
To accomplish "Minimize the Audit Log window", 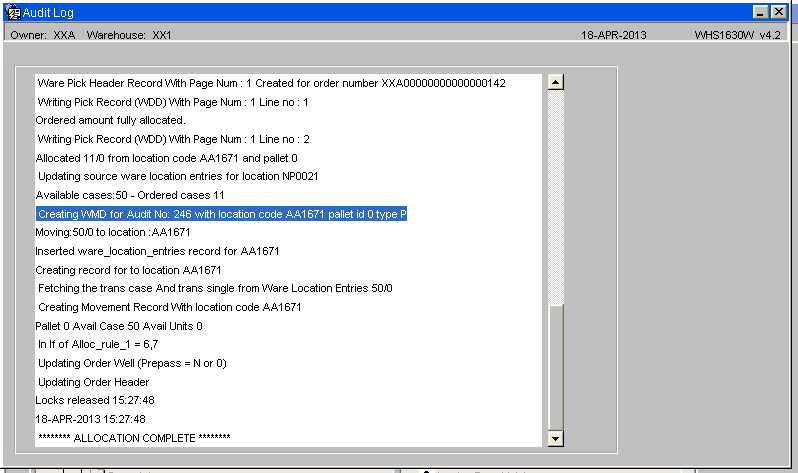I will (x=760, y=12).
